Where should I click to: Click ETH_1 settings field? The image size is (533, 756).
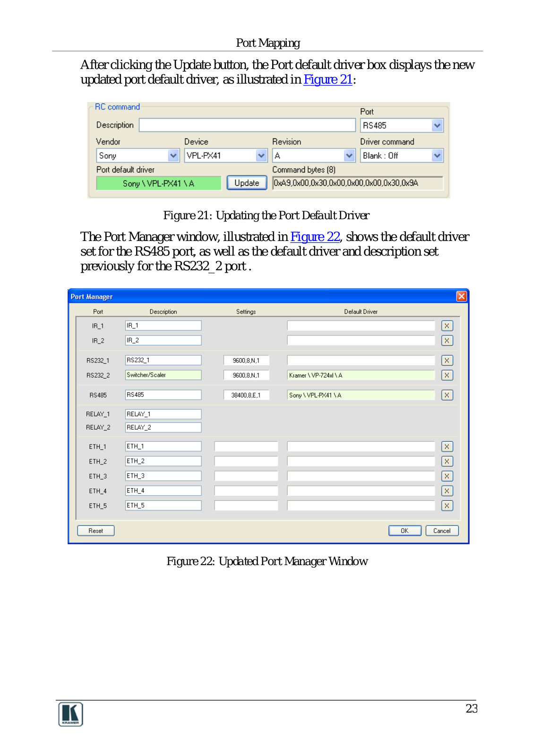click(246, 447)
